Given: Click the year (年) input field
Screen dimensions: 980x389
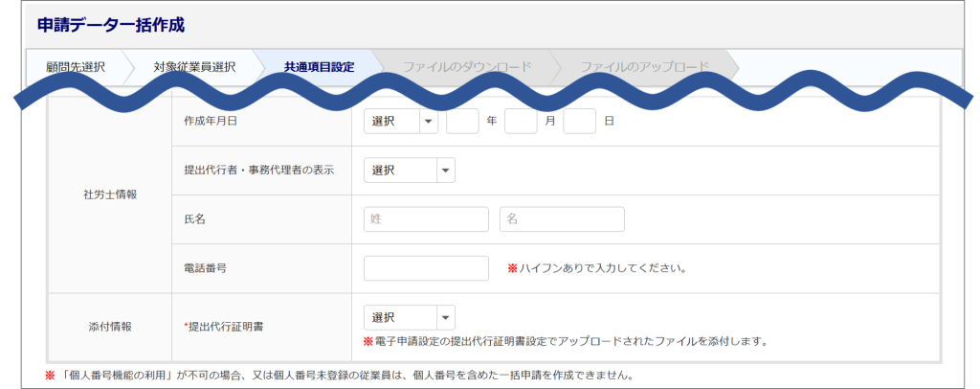Looking at the screenshot, I should 462,122.
